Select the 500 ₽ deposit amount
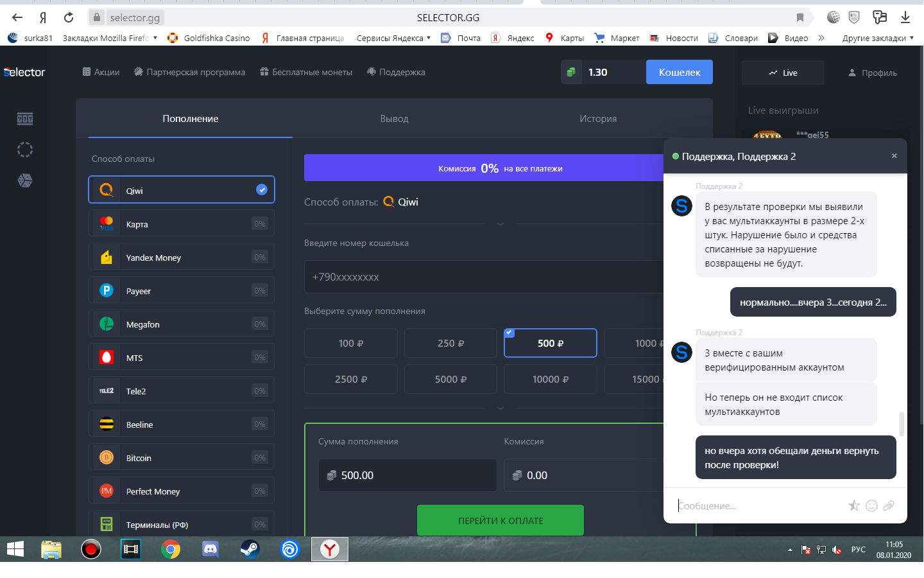The image size is (924, 578). click(550, 344)
